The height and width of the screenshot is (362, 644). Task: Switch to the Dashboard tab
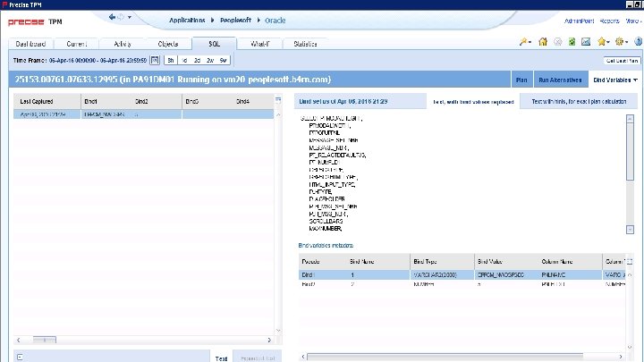30,44
